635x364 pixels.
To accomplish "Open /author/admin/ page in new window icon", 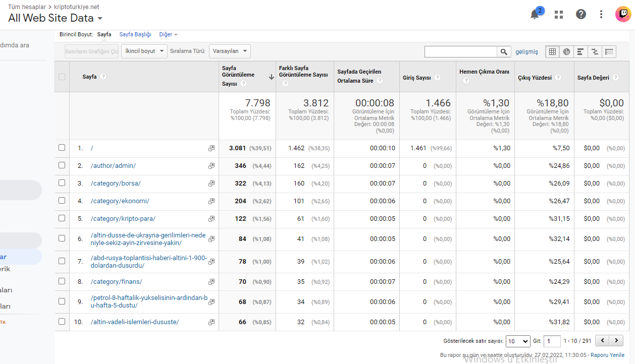I will (x=211, y=166).
